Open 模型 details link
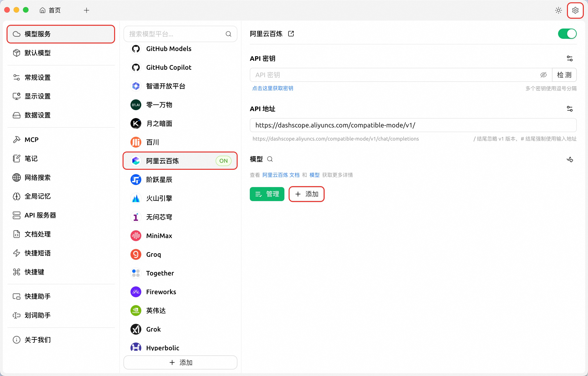This screenshot has height=376, width=588. coord(314,175)
